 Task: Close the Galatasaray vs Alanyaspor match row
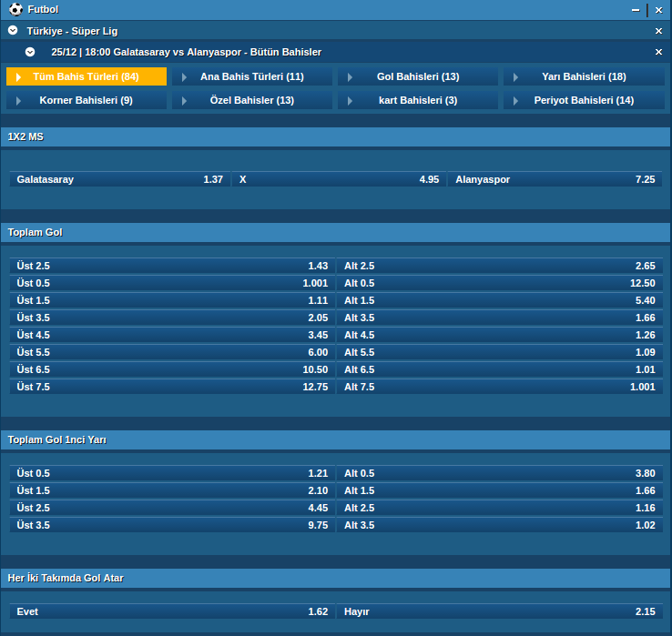click(x=658, y=52)
